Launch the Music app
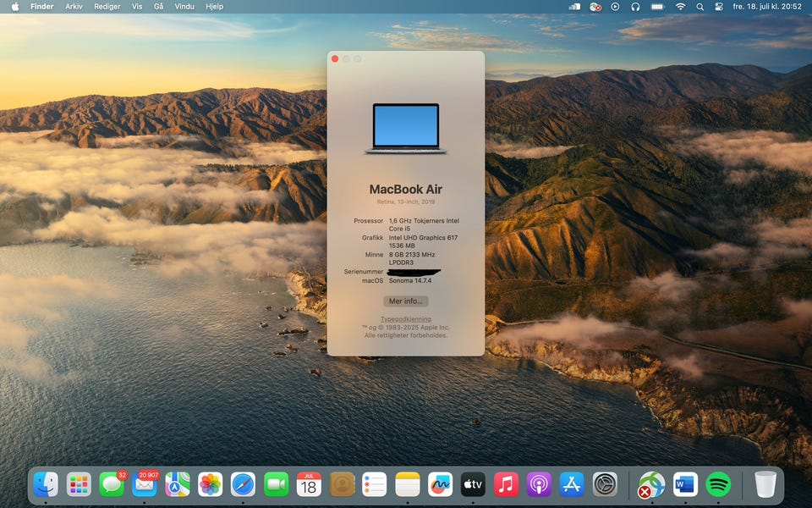812x508 pixels. tap(506, 484)
